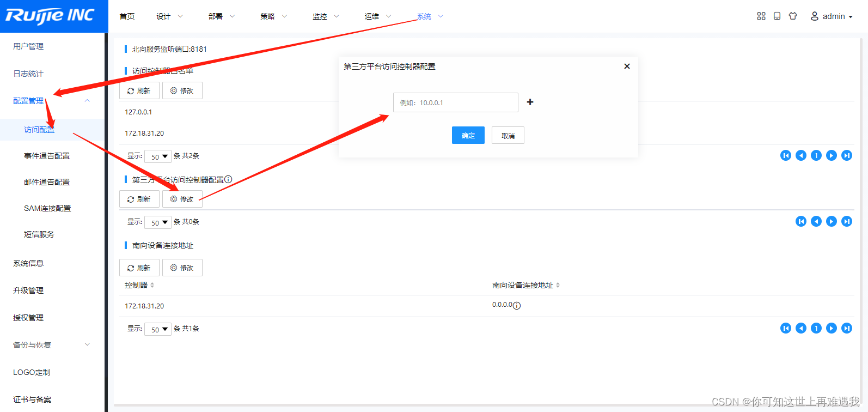The width and height of the screenshot is (868, 412).
Task: Go to last page of whitelist table
Action: point(847,155)
